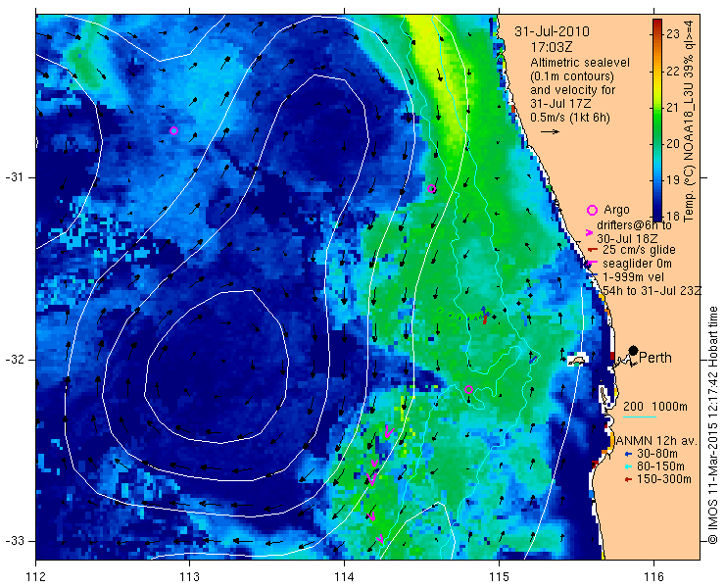
Task: Click the IMOS copyright timestamp text
Action: coord(712,425)
